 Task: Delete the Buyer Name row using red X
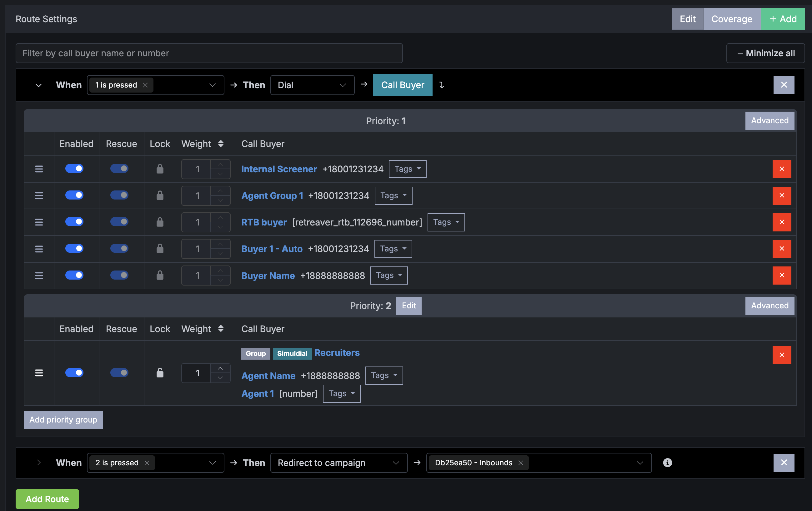click(x=782, y=275)
